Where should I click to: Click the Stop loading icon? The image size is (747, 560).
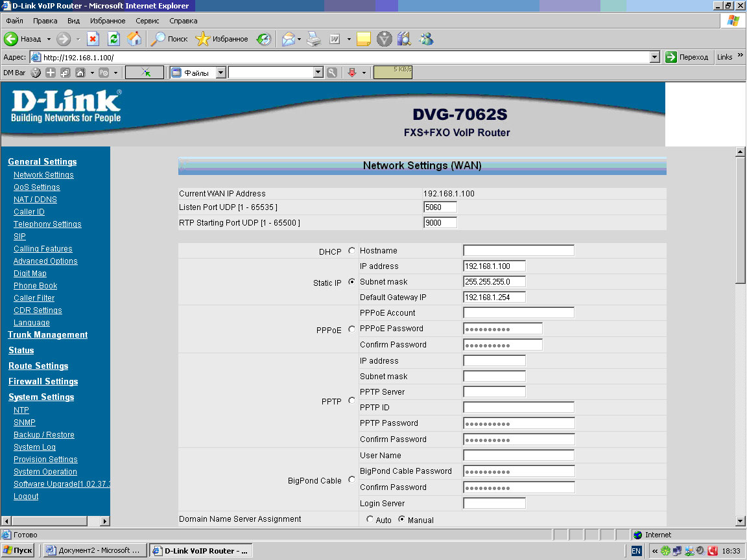tap(93, 39)
